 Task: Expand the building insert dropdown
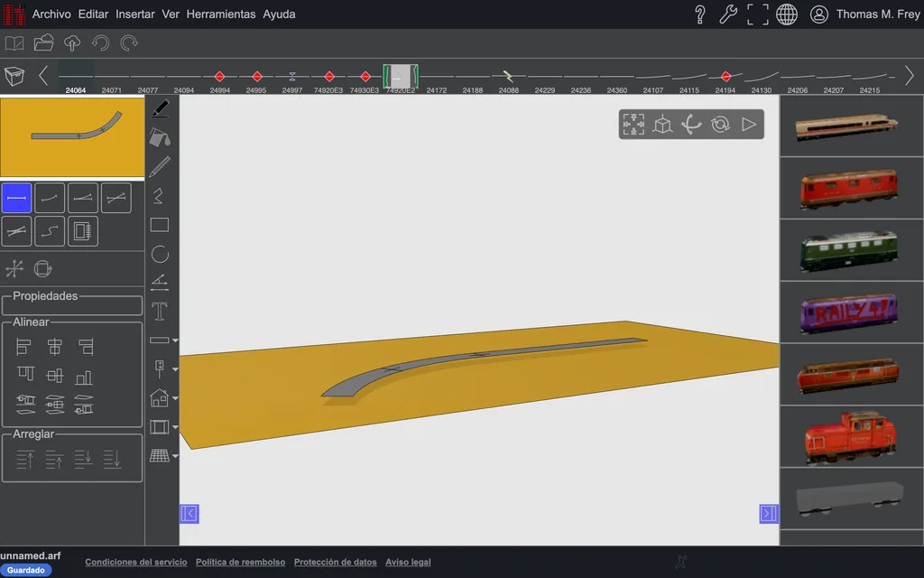[175, 398]
